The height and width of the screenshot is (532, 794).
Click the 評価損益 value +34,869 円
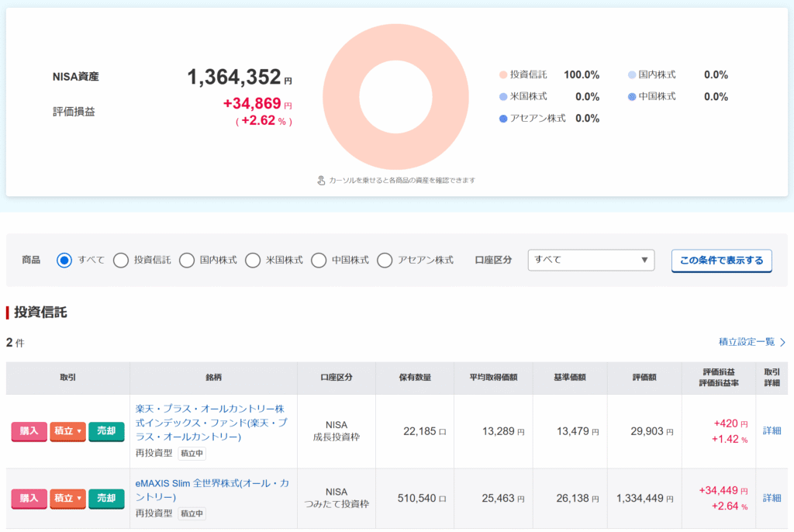257,104
